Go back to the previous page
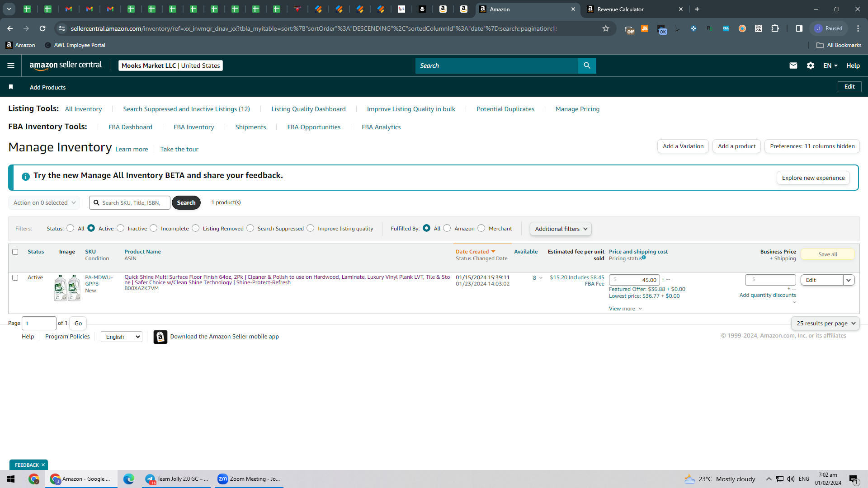Viewport: 868px width, 488px height. (x=10, y=28)
